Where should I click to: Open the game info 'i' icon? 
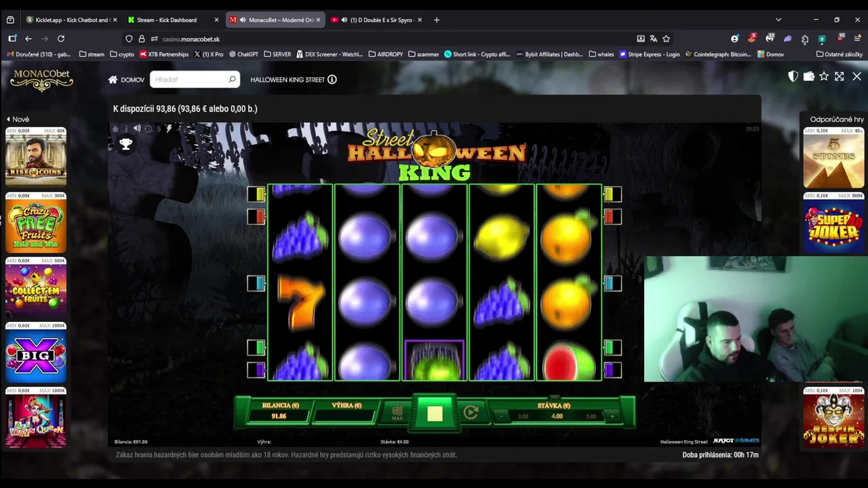tap(126, 129)
